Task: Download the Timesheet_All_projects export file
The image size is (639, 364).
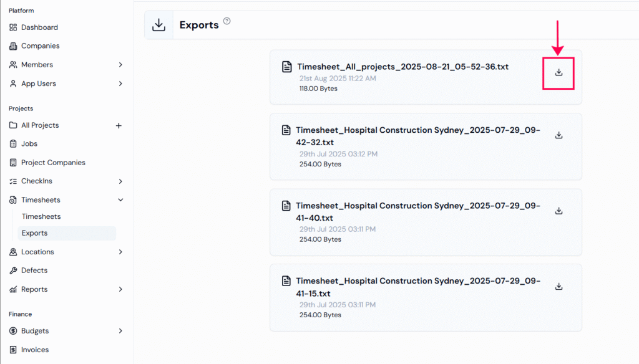Action: click(559, 72)
